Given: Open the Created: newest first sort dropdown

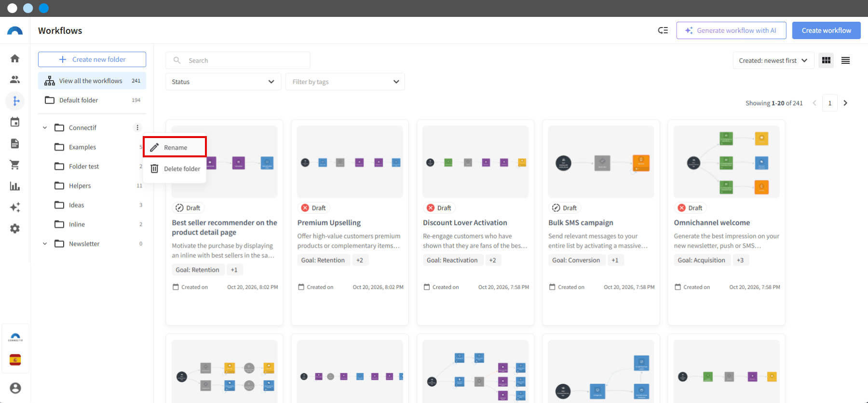Looking at the screenshot, I should pyautogui.click(x=773, y=60).
